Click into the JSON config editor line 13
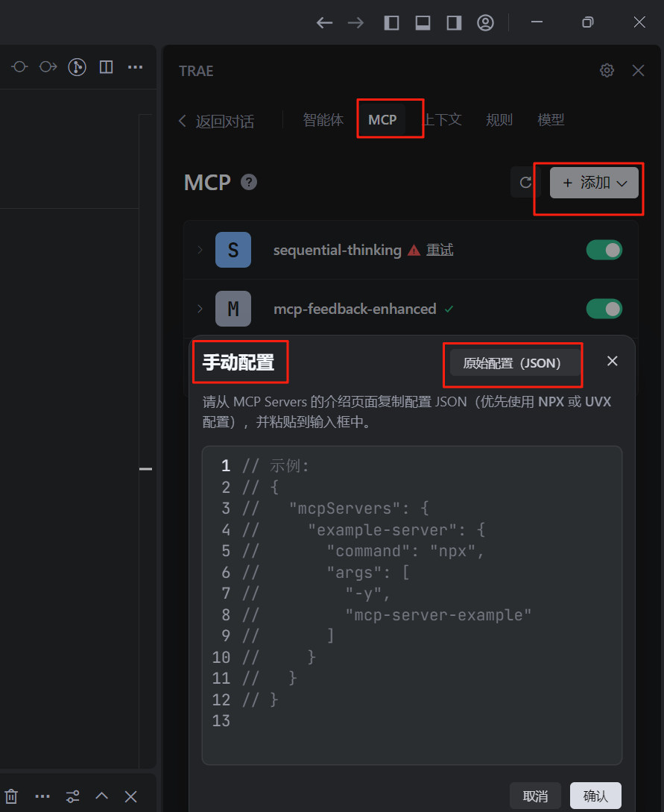Image resolution: width=664 pixels, height=812 pixels. [412, 721]
